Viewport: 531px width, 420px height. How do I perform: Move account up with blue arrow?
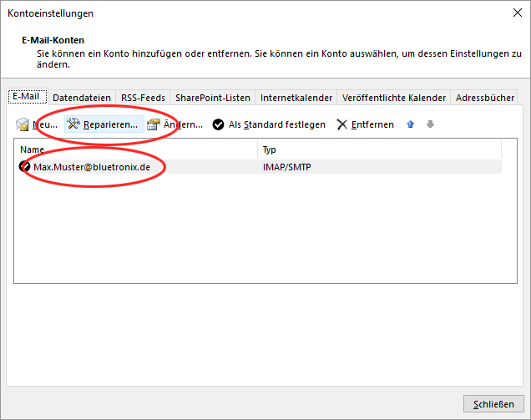point(411,124)
